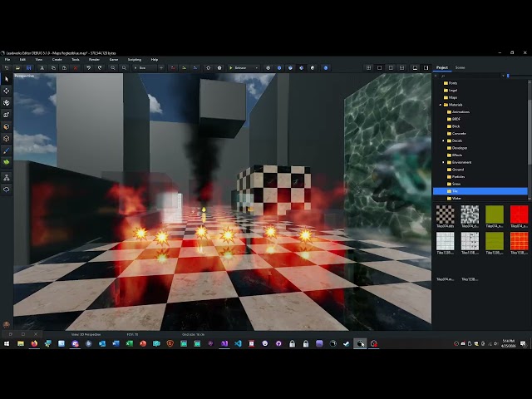The image size is (532, 399).
Task: Switch to the Project tab
Action: click(x=441, y=67)
